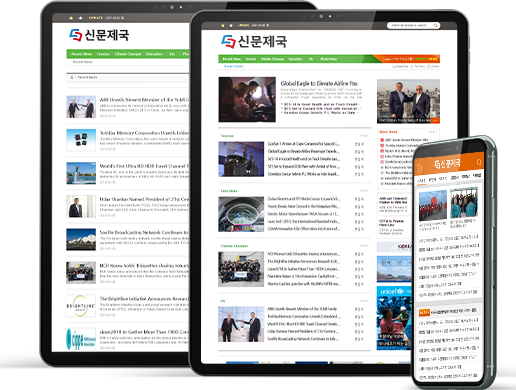Tap the search icon in phone orange header
The image size is (516, 390).
coord(479,162)
